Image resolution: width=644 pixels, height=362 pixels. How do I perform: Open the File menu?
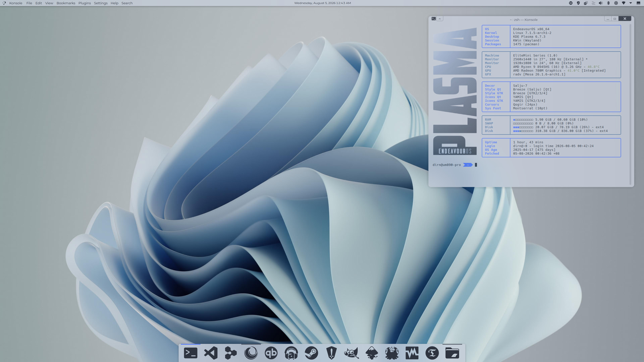29,3
